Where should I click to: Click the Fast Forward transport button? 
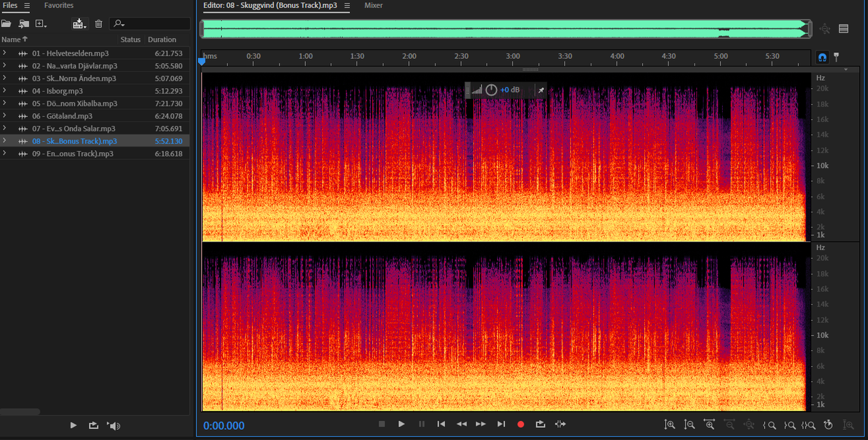tap(481, 424)
